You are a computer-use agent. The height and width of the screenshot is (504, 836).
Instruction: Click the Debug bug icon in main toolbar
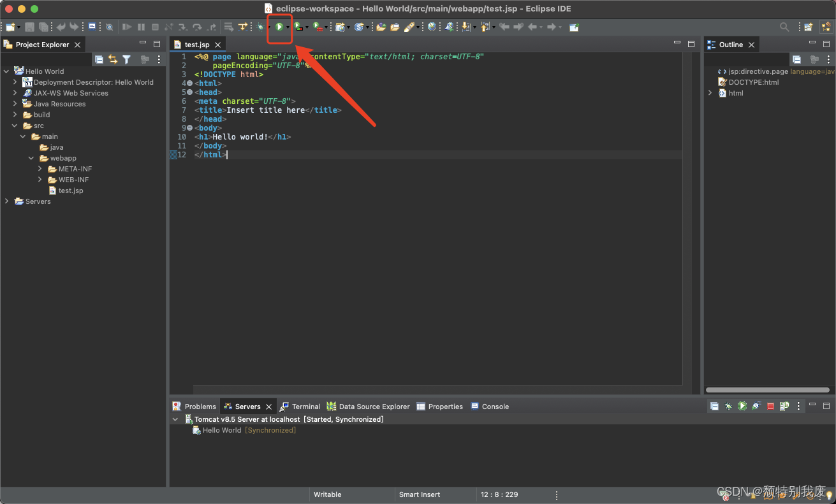click(260, 27)
